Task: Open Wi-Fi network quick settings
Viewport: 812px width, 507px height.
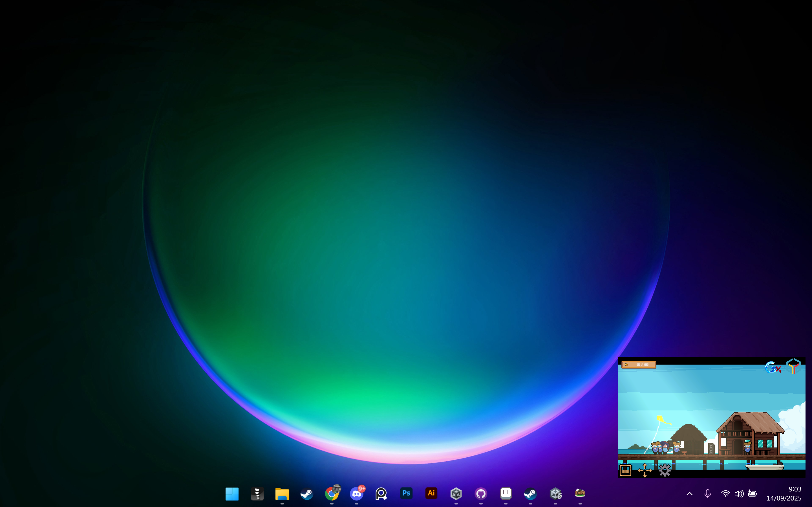Action: (x=725, y=493)
